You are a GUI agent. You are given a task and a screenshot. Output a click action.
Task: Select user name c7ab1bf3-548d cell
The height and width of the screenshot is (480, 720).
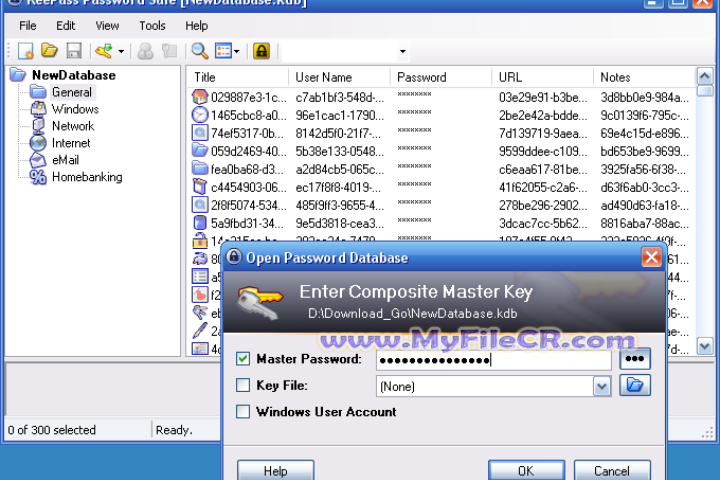340,97
